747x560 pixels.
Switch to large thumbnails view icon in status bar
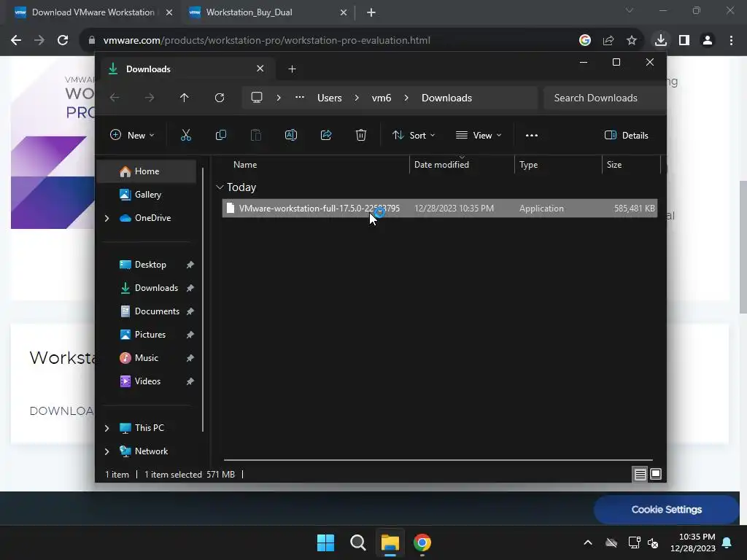pos(656,474)
